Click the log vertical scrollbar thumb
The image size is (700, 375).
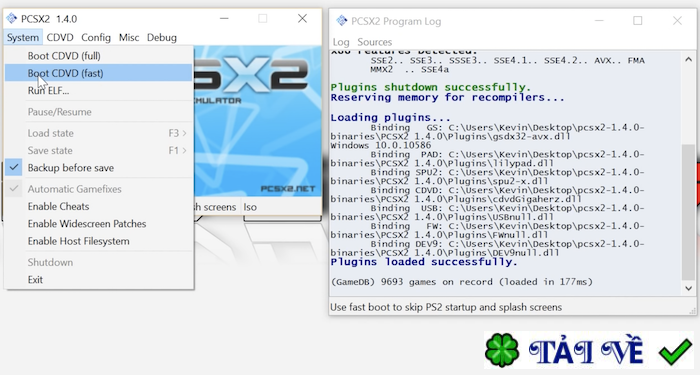coord(689,212)
